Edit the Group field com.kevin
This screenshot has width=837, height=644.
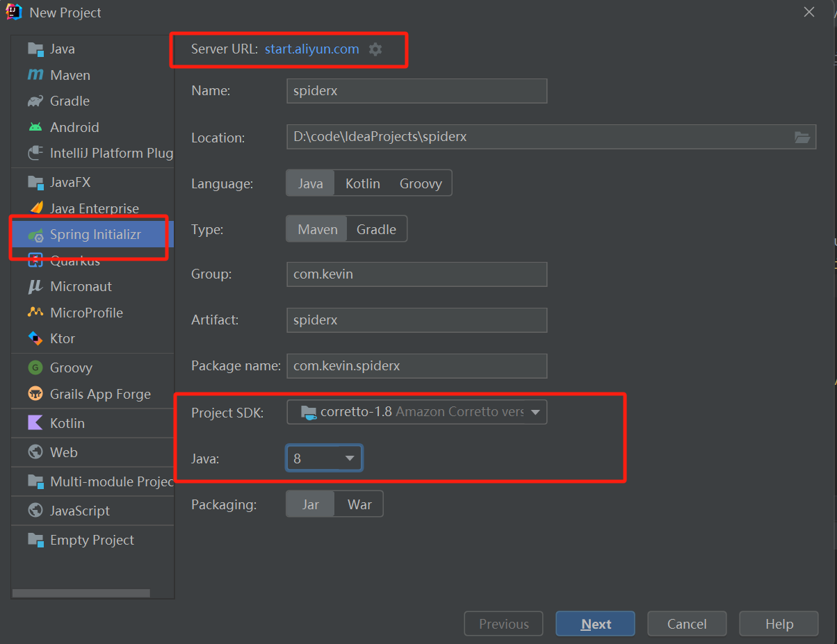pyautogui.click(x=417, y=274)
